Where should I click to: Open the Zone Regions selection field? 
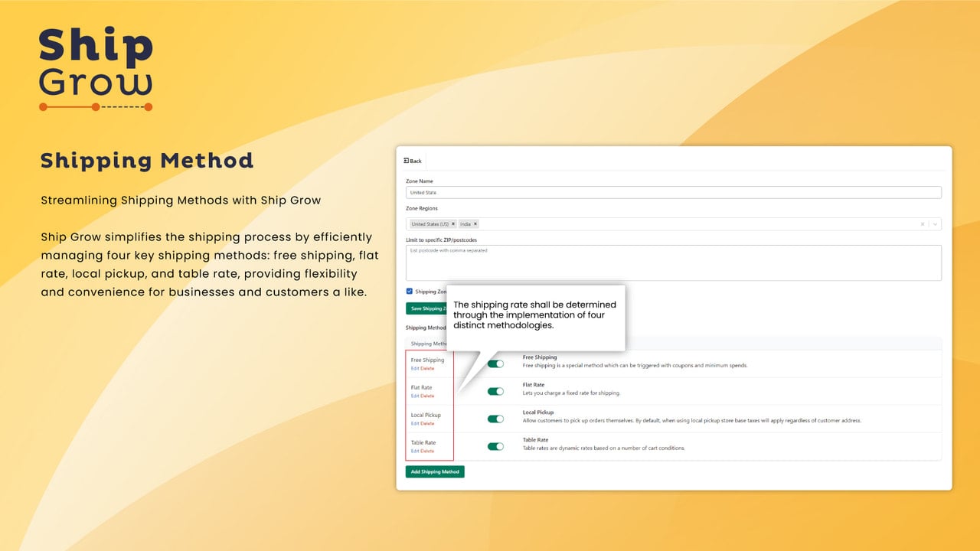[674, 224]
